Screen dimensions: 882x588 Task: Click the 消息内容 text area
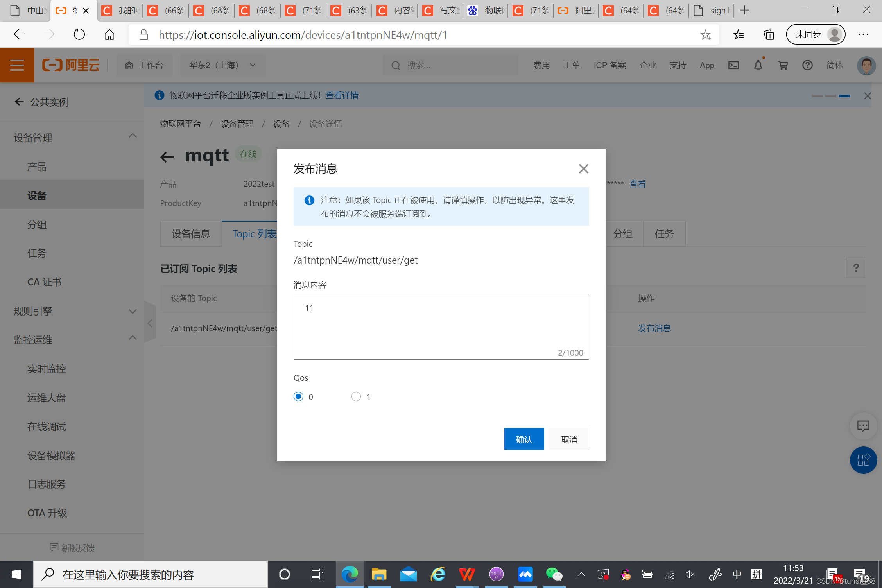[x=441, y=326]
